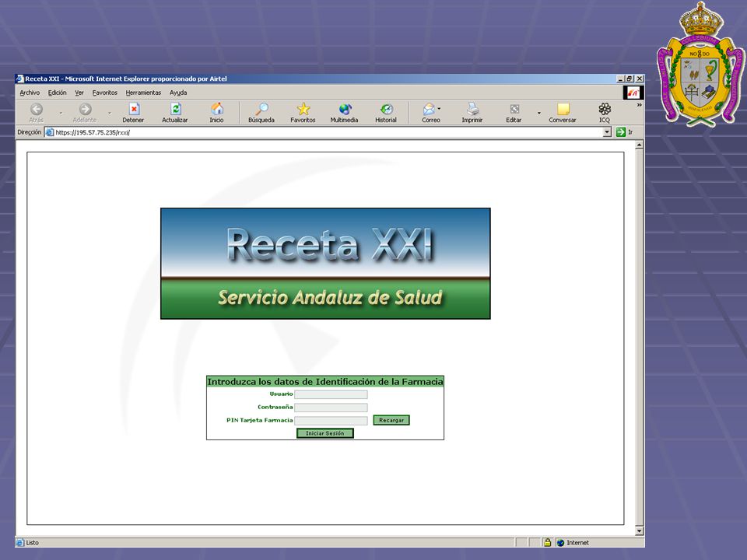Click the Recargar button
Image resolution: width=747 pixels, height=560 pixels.
(x=391, y=420)
